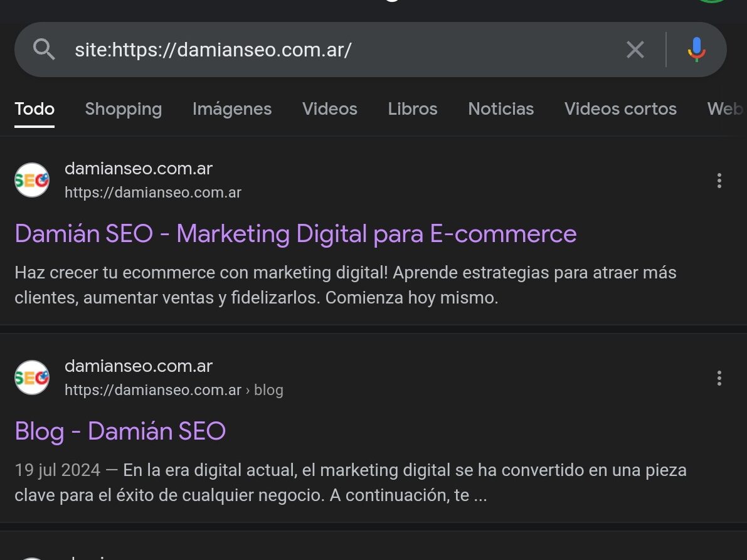
Task: Focus the search box containing site:https://damianseo.com.ar/
Action: pyautogui.click(x=339, y=50)
